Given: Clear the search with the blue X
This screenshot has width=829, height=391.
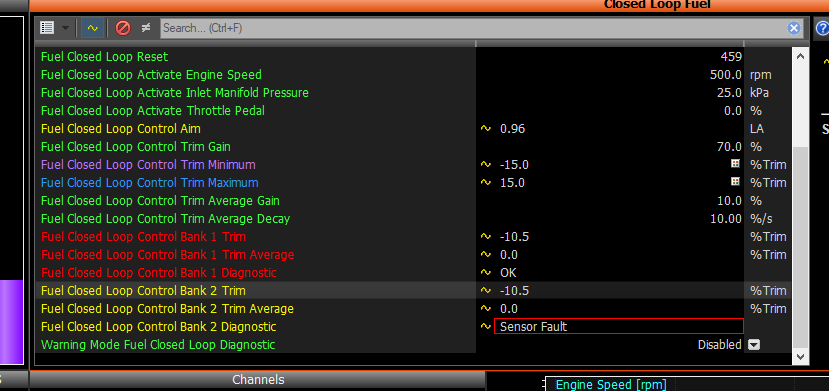Looking at the screenshot, I should click(x=794, y=28).
